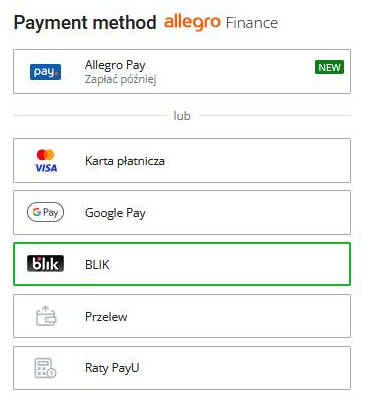Select Allegro Pay payment option
Viewport: 377px width, 412px height.
182,71
